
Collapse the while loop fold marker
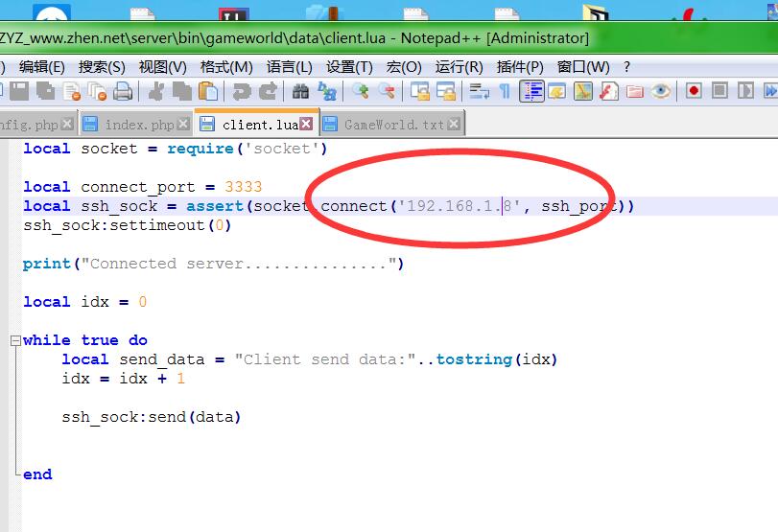point(14,340)
